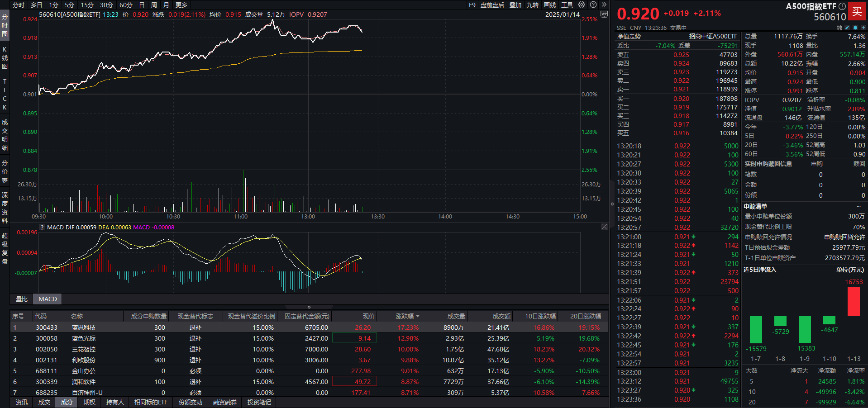The width and height of the screenshot is (868, 408).
Task: Click the help question mark icon
Action: (593, 5)
